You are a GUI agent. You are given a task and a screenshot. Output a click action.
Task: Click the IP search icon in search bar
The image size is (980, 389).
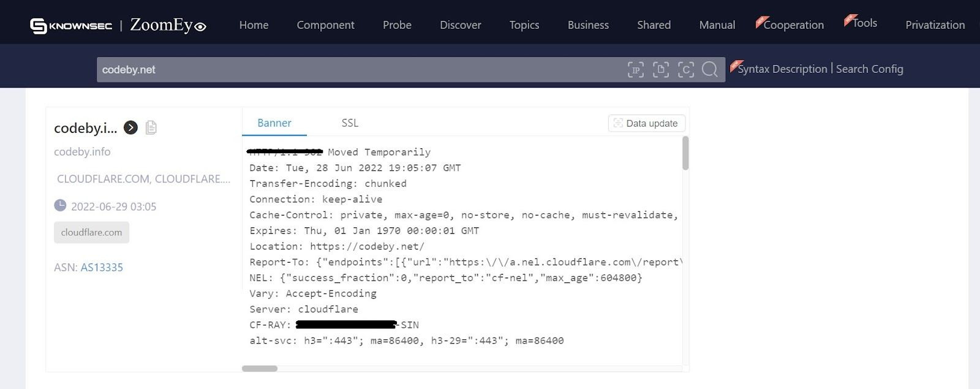[x=636, y=70]
